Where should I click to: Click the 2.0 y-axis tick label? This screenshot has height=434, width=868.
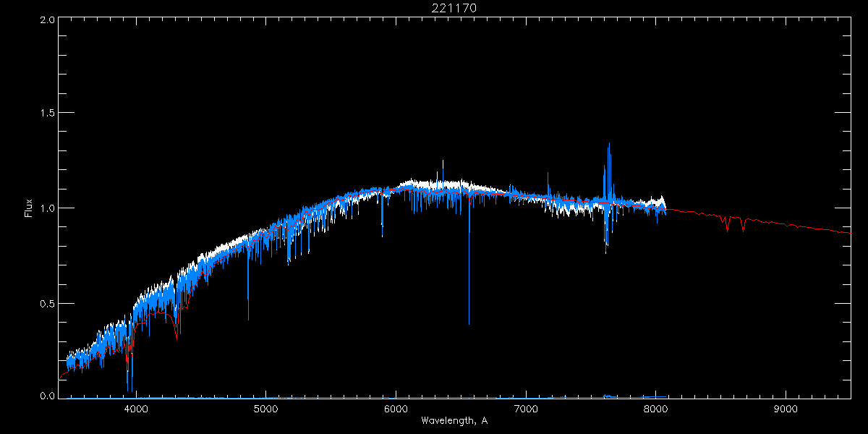click(x=46, y=19)
